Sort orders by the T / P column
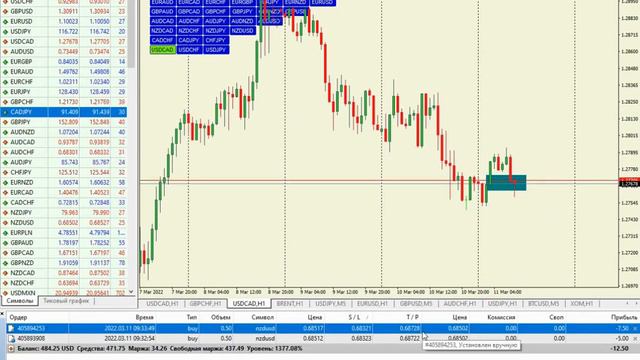 (412, 317)
